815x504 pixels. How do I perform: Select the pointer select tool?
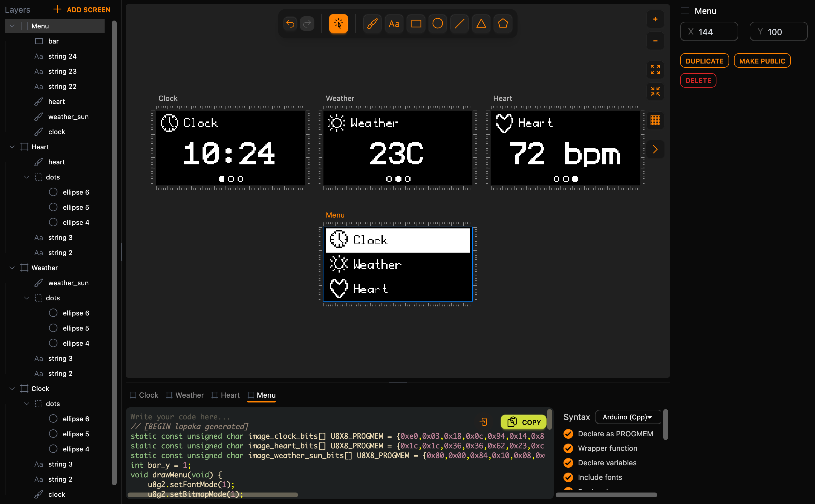tap(338, 24)
